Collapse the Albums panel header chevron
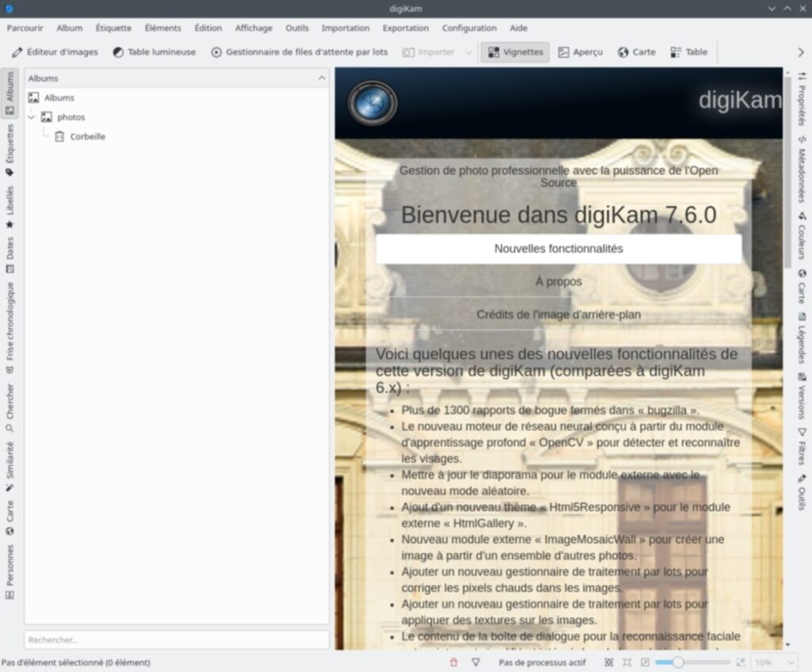Screen dimensions: 812x672 322,78
